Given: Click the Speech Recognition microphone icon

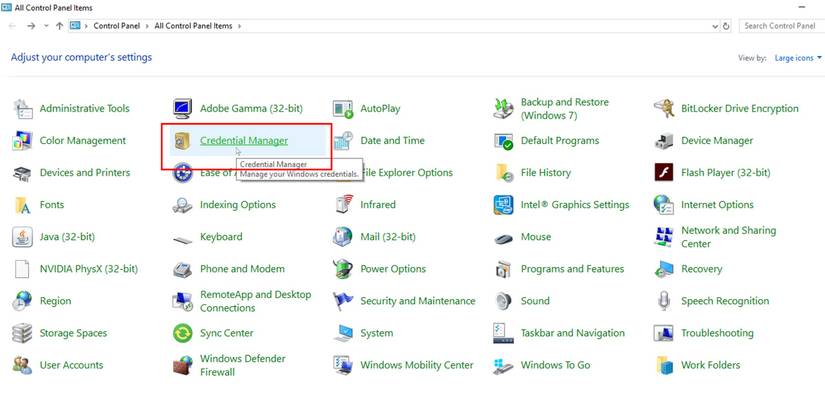Looking at the screenshot, I should coord(664,301).
